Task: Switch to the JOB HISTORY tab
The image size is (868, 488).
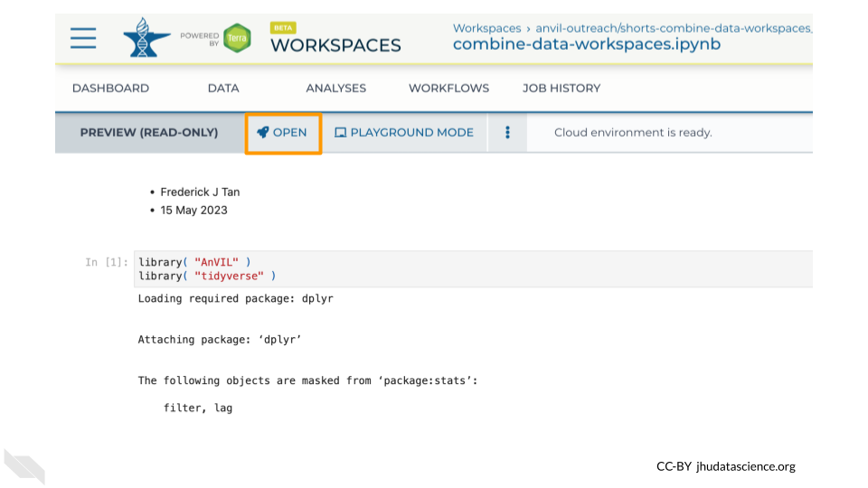Action: point(561,88)
